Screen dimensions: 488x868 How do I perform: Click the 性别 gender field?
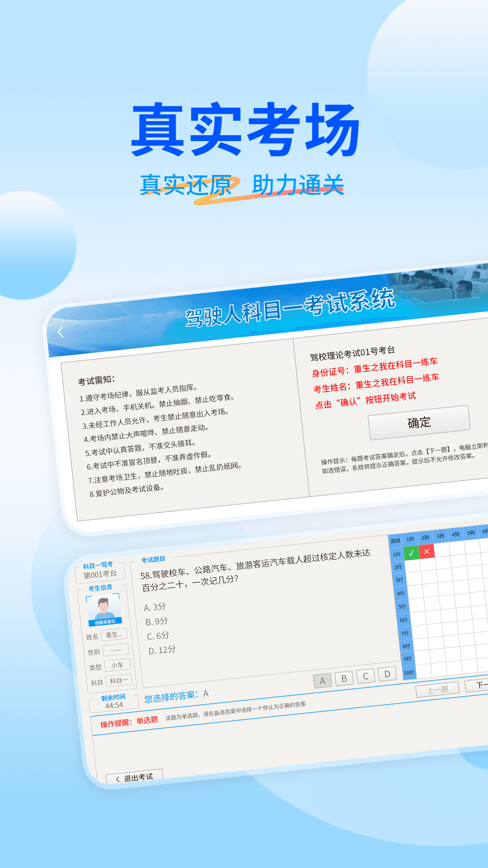coord(116,650)
